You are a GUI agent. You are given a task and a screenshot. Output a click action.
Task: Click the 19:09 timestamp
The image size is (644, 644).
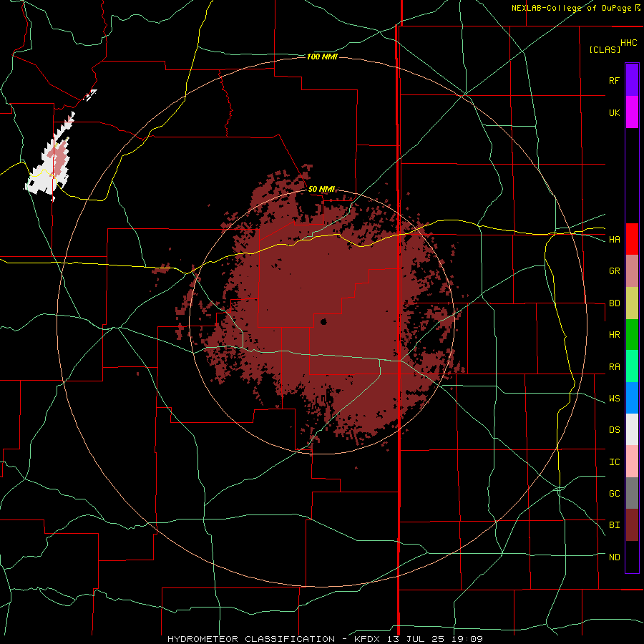[469, 639]
